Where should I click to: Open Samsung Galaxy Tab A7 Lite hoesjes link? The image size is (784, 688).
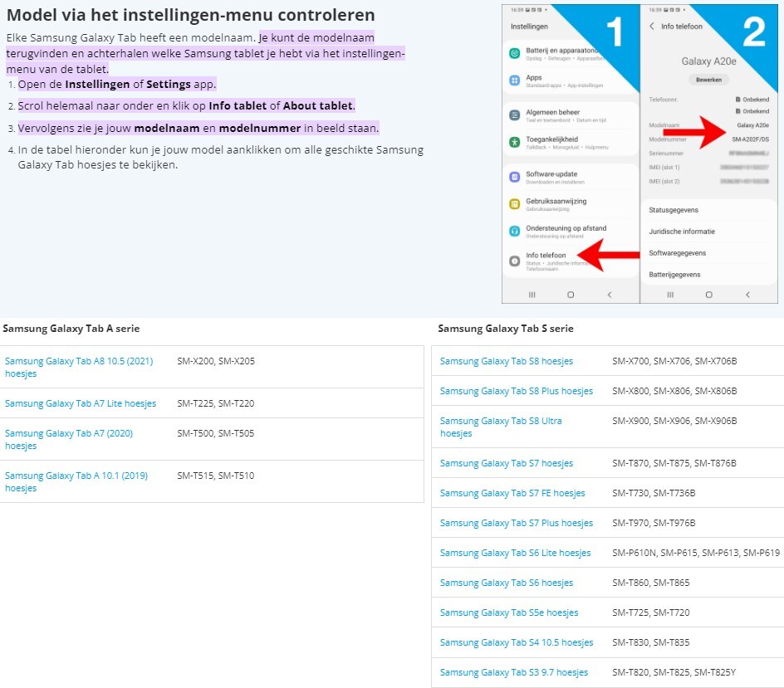[x=81, y=403]
